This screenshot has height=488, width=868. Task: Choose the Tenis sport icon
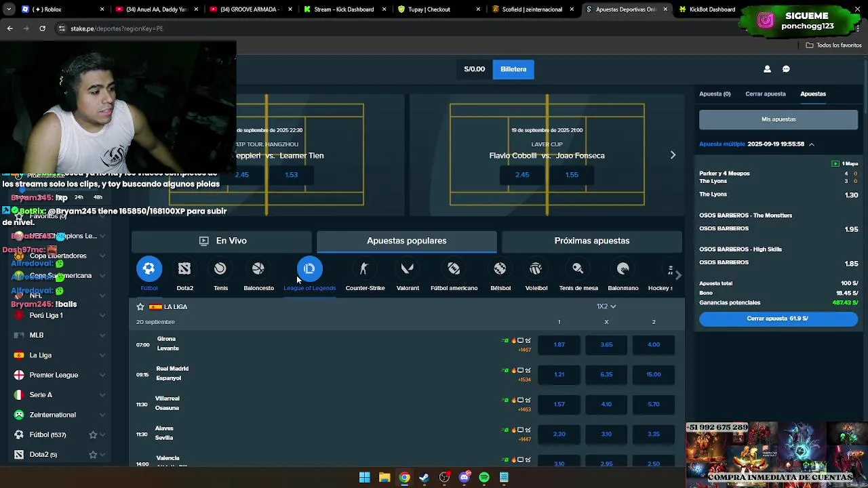tap(220, 269)
